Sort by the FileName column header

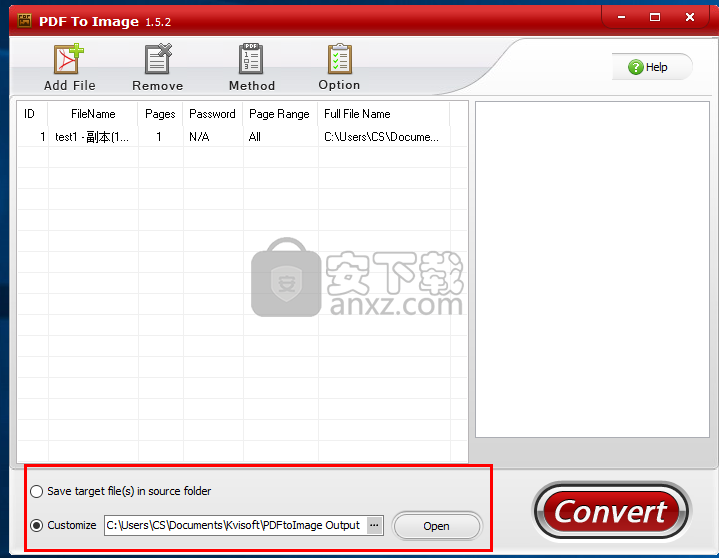93,114
